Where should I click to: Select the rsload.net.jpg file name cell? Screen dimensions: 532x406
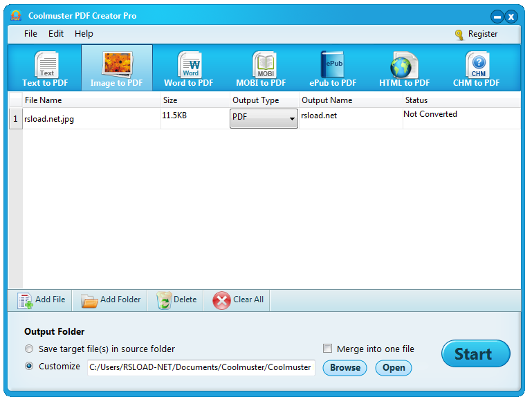point(91,119)
